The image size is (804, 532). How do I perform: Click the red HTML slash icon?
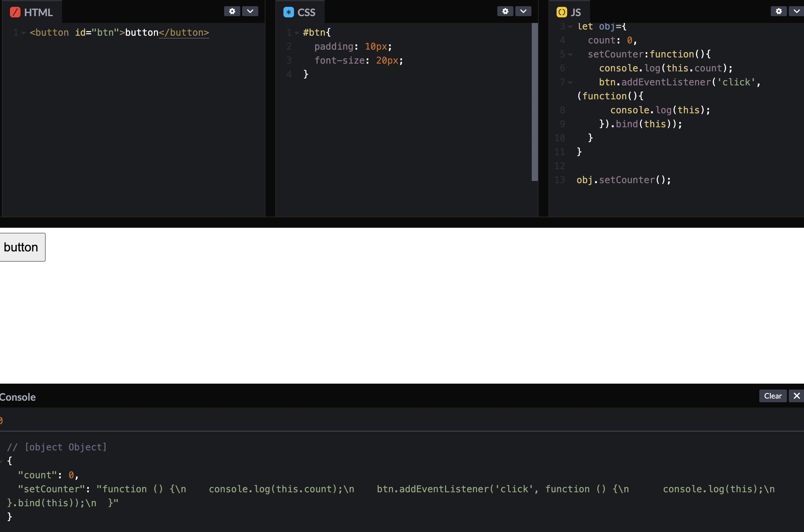15,12
